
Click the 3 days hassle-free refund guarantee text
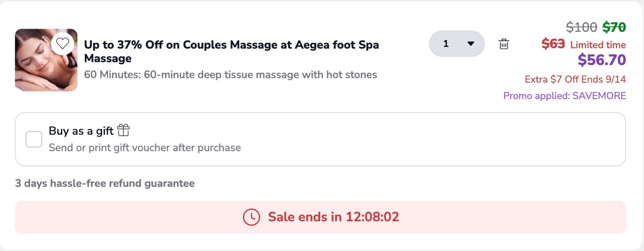coord(105,183)
